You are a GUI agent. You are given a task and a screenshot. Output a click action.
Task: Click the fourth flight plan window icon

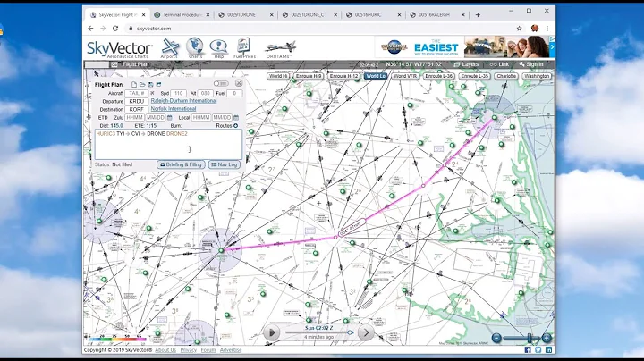click(x=158, y=85)
